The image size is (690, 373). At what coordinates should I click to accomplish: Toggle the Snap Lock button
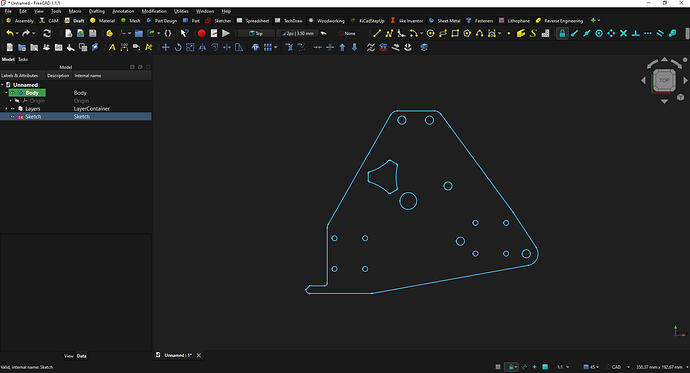pos(562,33)
